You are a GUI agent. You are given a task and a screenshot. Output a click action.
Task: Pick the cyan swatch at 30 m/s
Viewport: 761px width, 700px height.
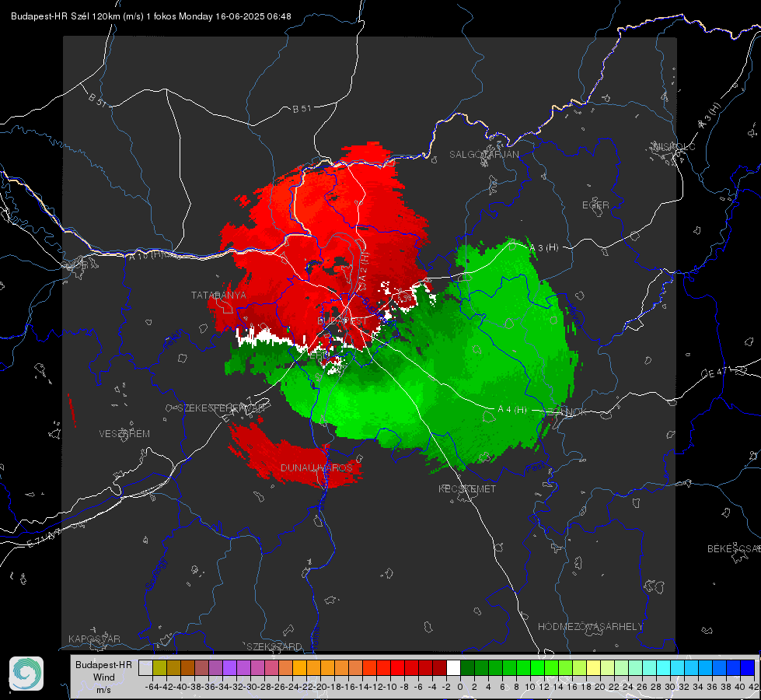coord(677,668)
